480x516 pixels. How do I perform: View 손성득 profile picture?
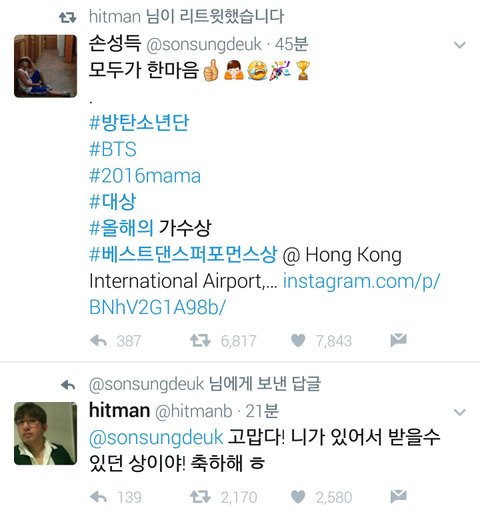pos(45,66)
